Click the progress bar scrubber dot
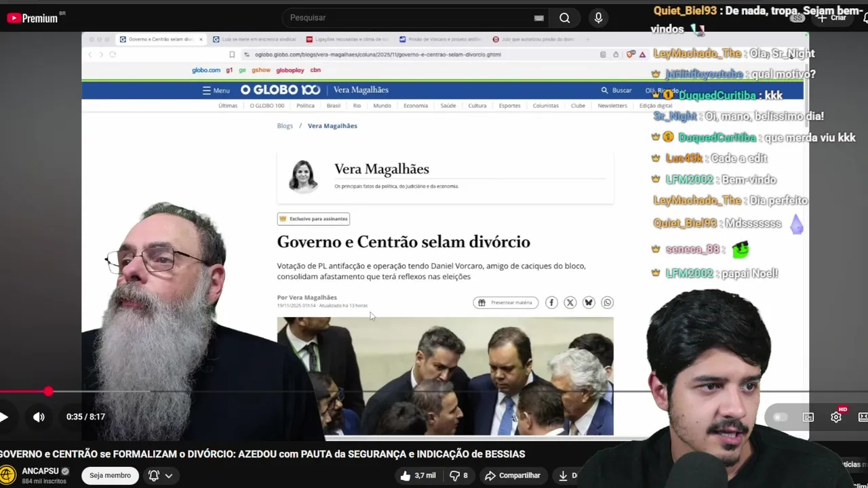 48,392
